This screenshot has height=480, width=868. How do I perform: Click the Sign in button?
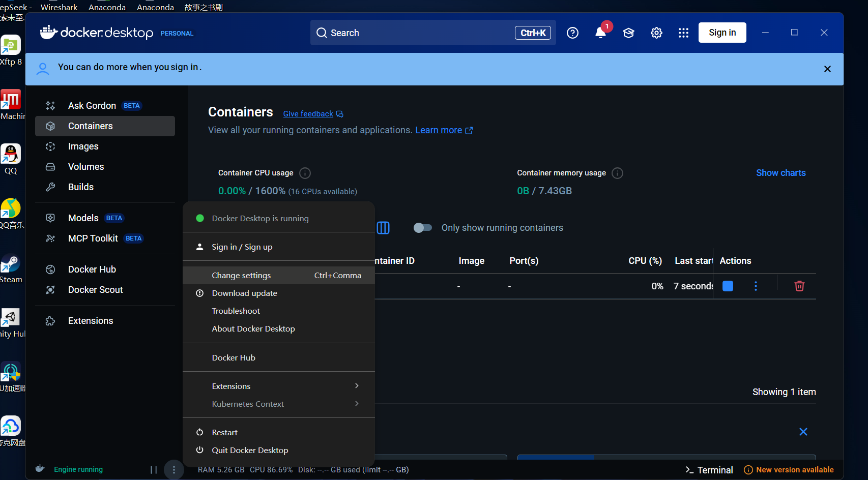pos(722,33)
